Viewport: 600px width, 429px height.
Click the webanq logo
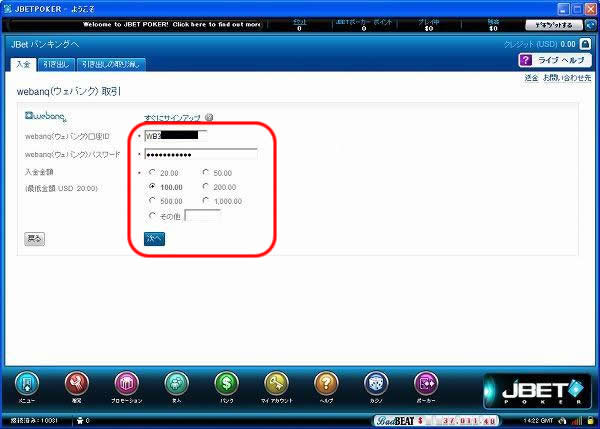pyautogui.click(x=46, y=116)
